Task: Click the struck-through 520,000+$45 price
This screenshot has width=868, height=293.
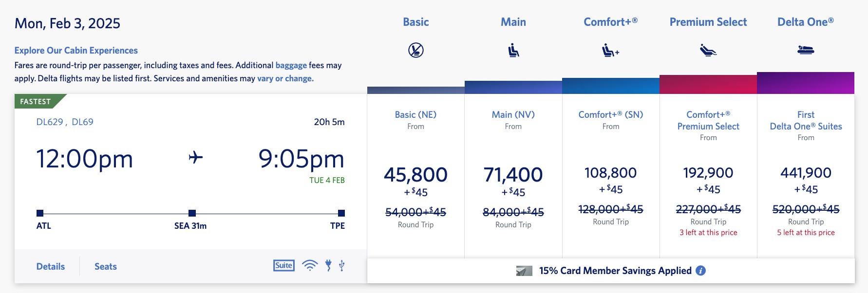Action: pos(806,209)
